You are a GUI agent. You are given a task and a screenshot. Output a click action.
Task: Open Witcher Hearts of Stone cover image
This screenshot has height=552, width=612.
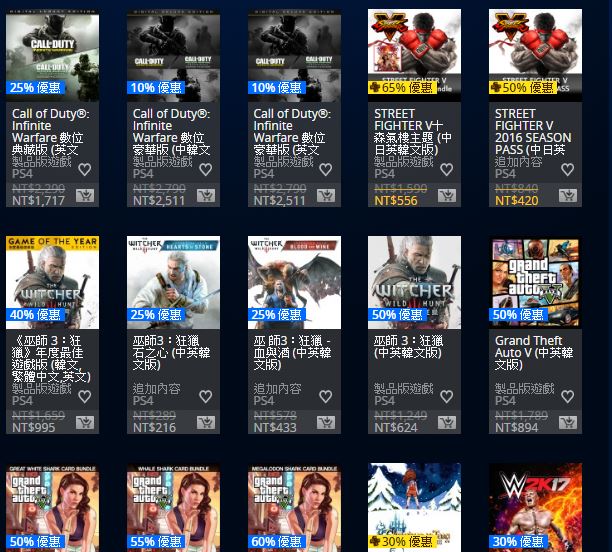tap(173, 282)
